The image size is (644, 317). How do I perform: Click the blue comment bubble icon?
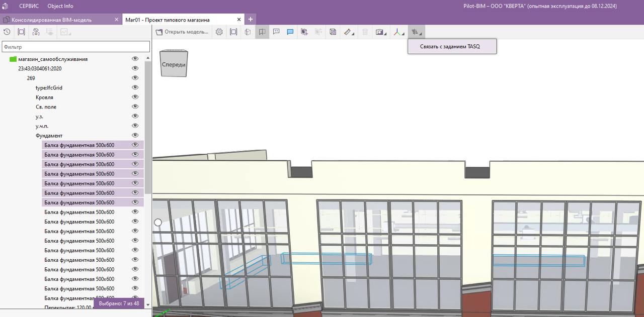coord(290,32)
